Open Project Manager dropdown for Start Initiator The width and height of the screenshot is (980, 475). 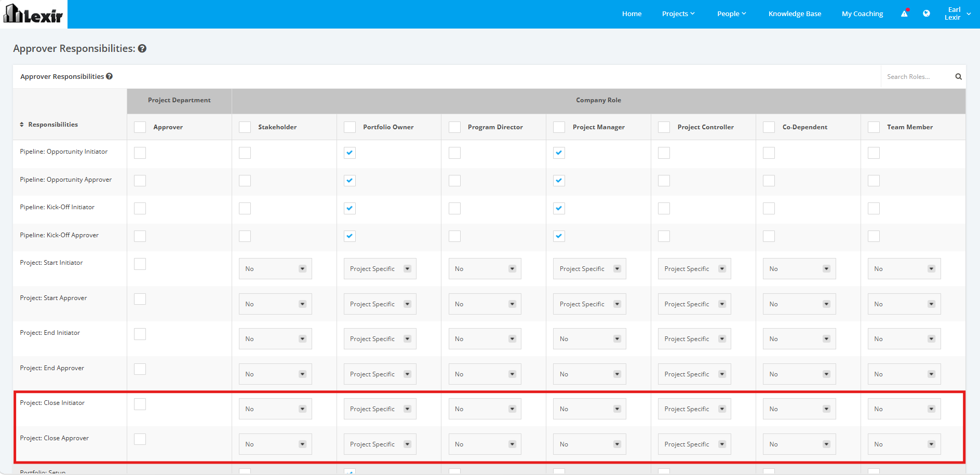(x=589, y=269)
